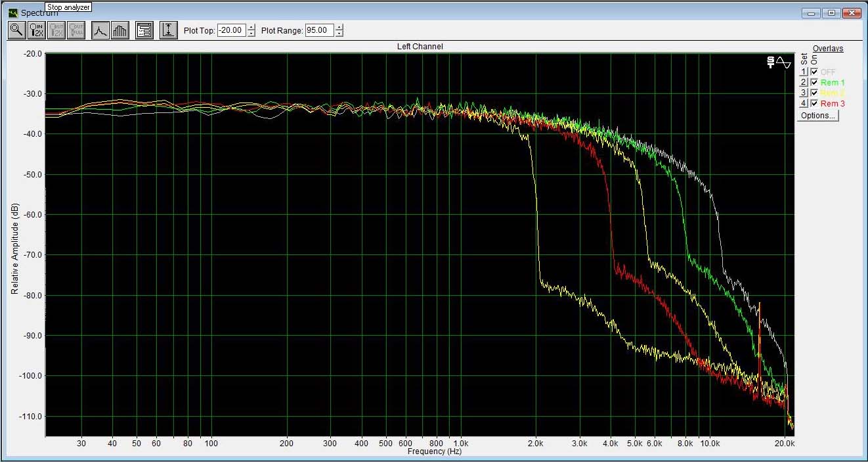Click the Zoom In 2X button
This screenshot has width=868, height=462.
click(x=37, y=30)
